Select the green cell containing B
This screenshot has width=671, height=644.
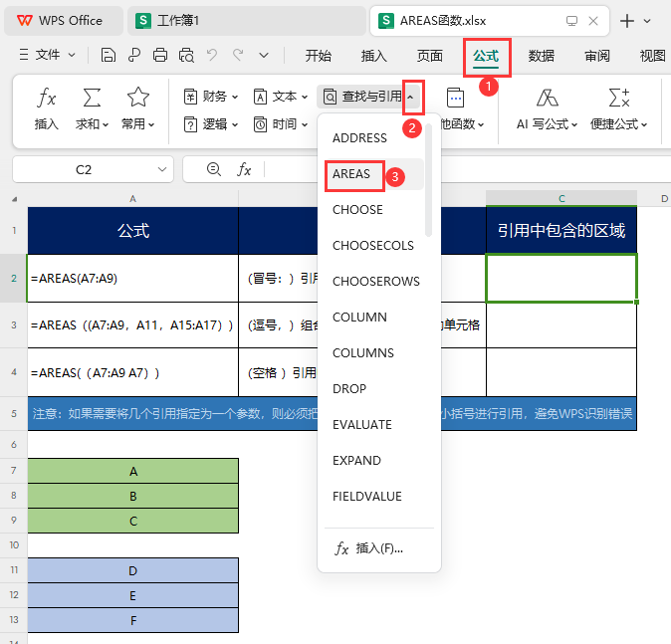133,497
